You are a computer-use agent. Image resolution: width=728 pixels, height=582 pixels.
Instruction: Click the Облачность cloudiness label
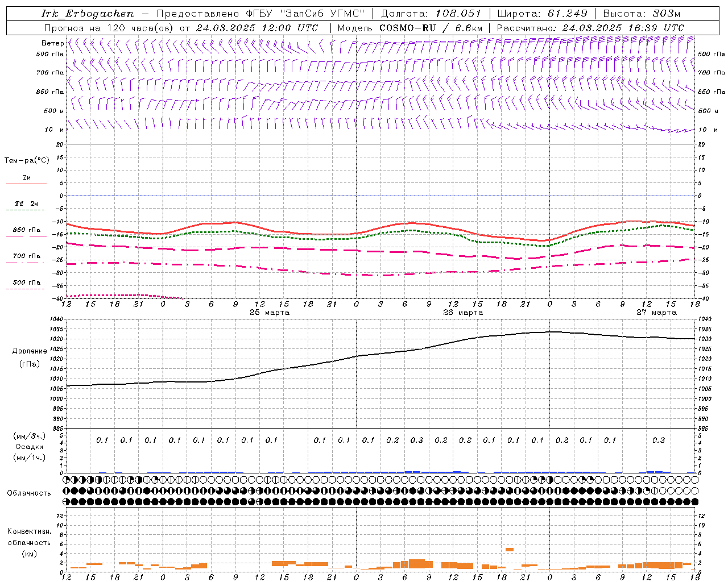point(29,493)
